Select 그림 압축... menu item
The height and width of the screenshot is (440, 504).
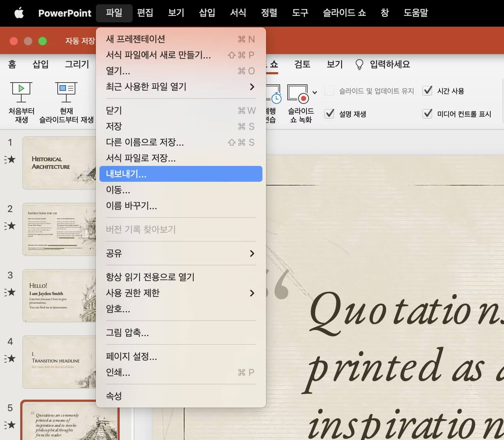(181, 333)
